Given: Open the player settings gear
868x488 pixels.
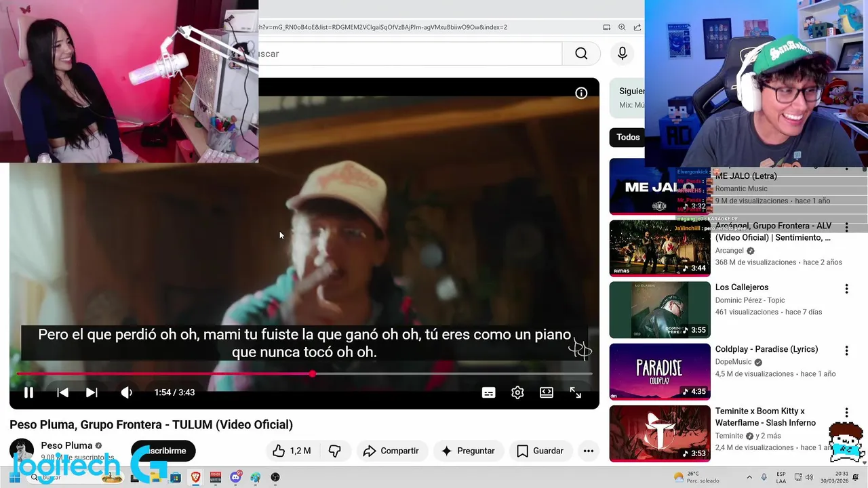Looking at the screenshot, I should [517, 392].
